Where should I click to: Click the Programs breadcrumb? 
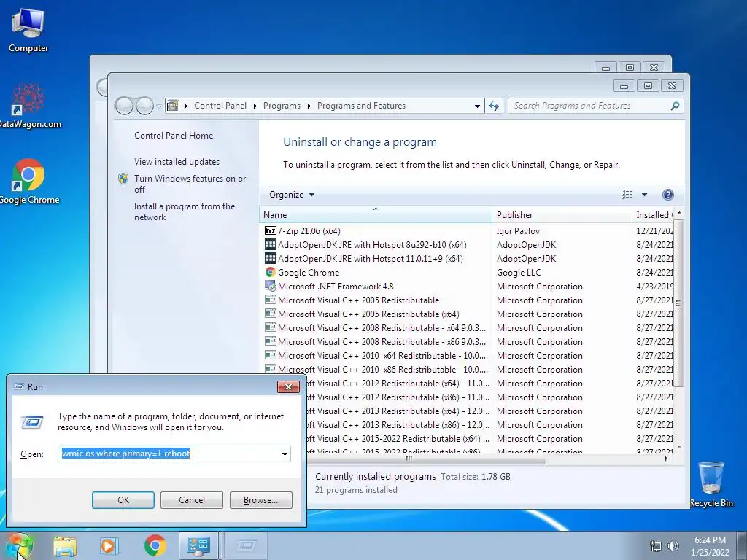point(282,106)
